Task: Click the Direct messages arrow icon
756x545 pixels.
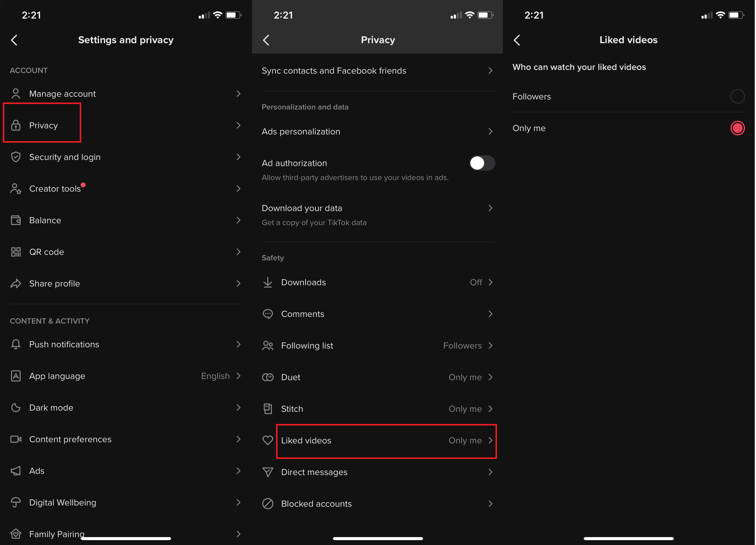Action: coord(491,472)
